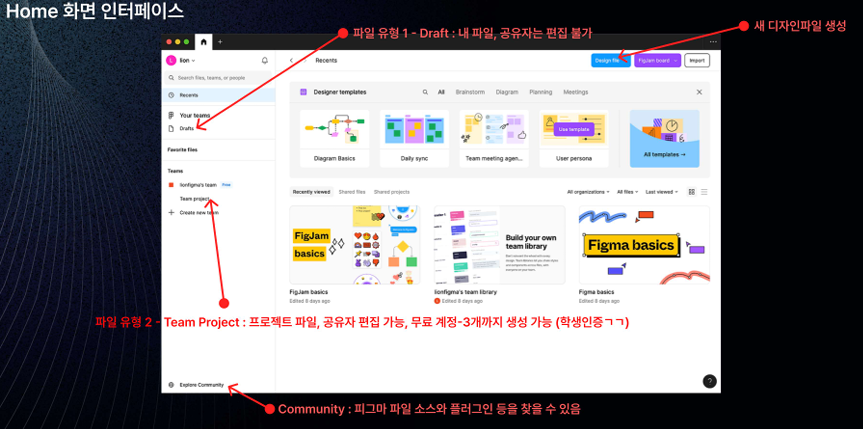Select the Diagram template tab
Image resolution: width=863 pixels, height=429 pixels.
507,92
